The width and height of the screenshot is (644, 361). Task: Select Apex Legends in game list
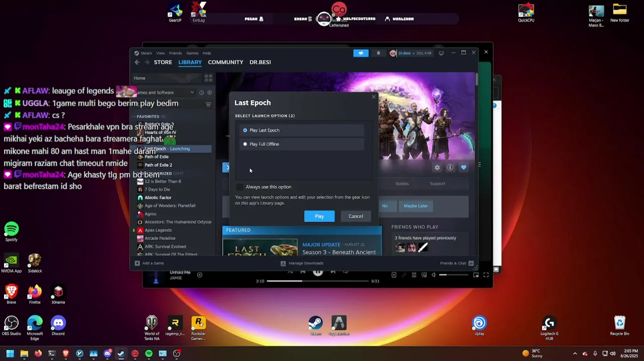[158, 230]
